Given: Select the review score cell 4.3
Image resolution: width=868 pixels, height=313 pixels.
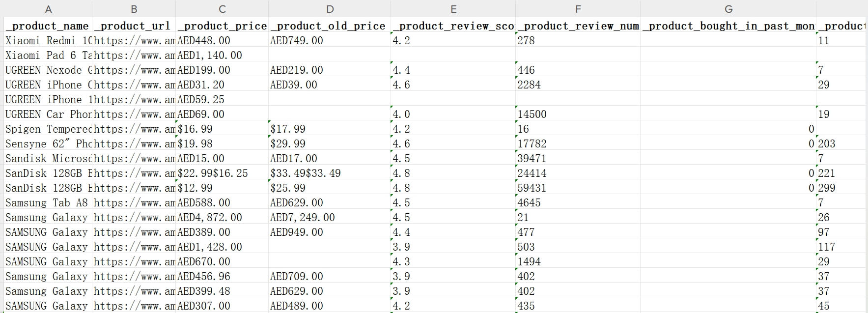Looking at the screenshot, I should [453, 261].
